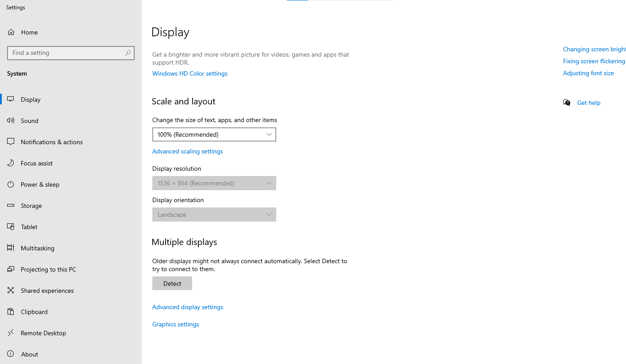
Task: Click the Remote Desktop icon
Action: [11, 333]
